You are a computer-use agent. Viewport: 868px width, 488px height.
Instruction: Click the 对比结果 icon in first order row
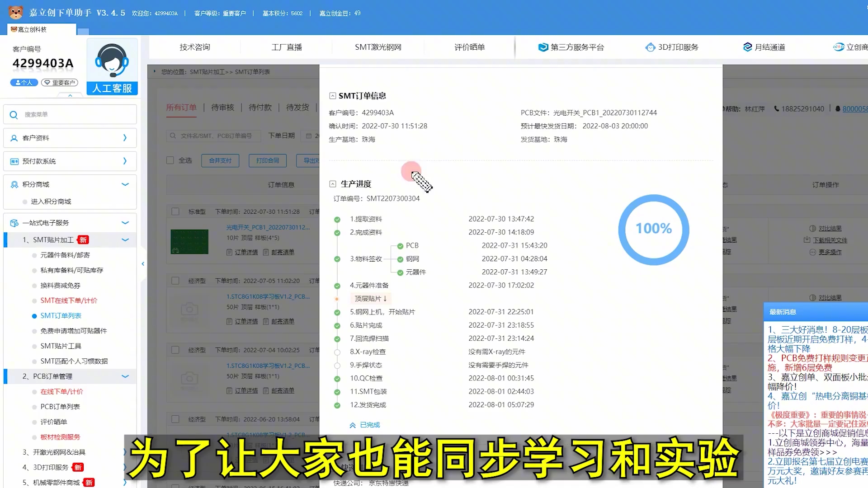coord(812,229)
